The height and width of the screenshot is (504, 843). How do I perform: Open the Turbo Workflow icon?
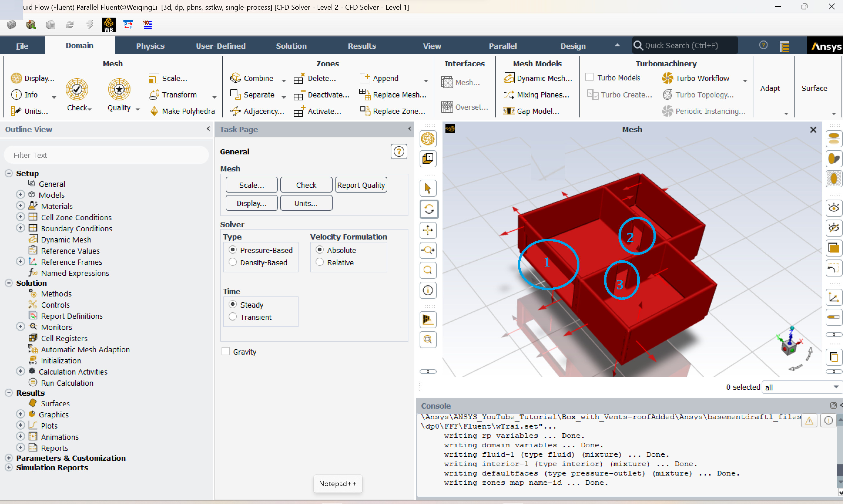coord(667,78)
